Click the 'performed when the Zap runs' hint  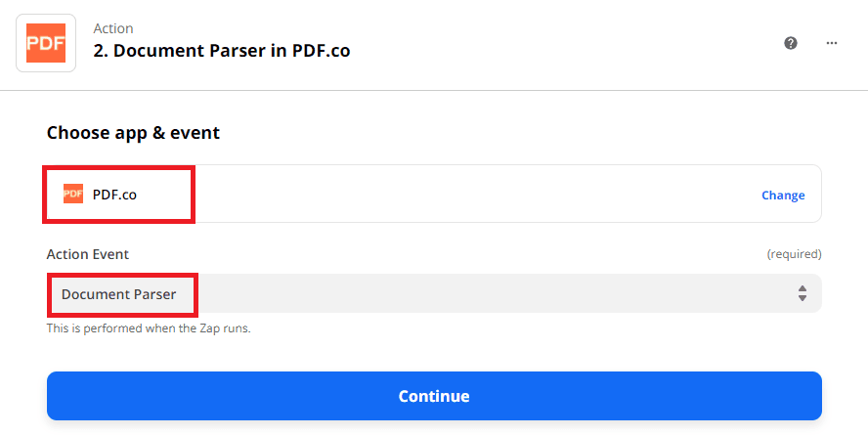pos(149,328)
